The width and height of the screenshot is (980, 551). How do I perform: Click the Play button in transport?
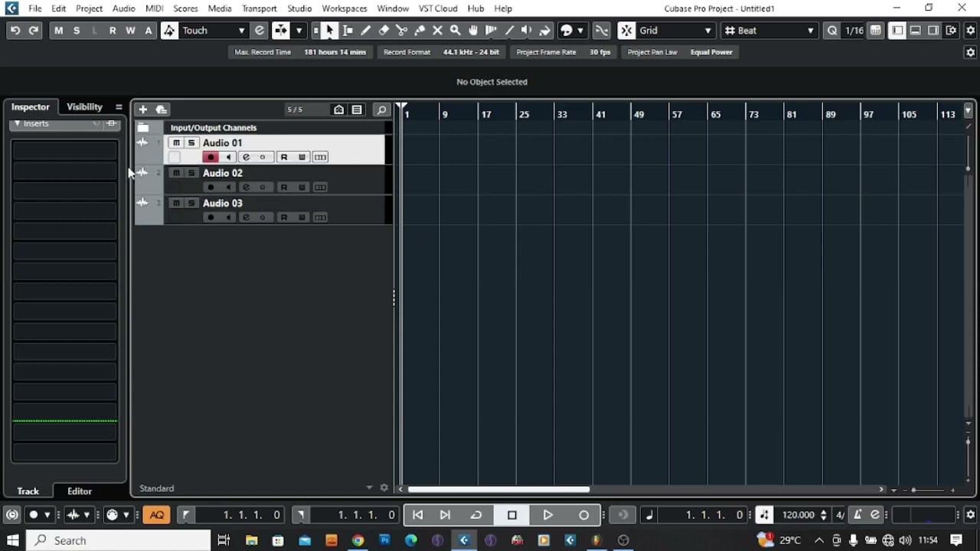[548, 515]
